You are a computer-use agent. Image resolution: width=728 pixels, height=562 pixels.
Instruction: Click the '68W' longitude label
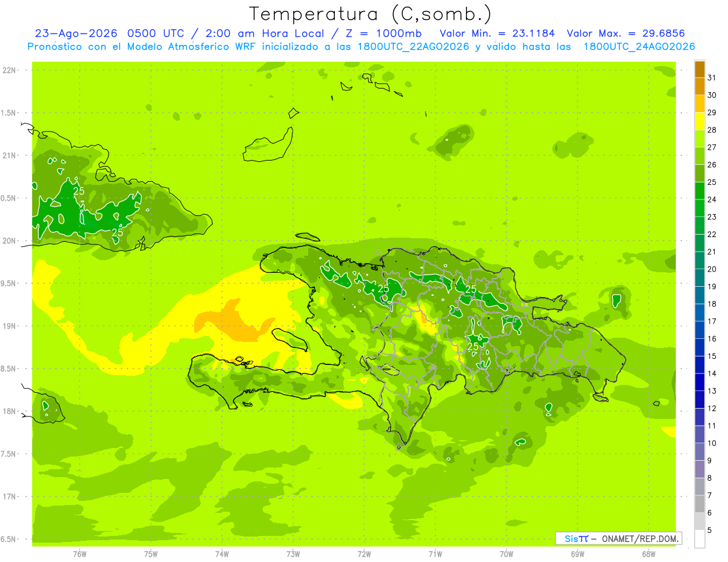coord(649,554)
